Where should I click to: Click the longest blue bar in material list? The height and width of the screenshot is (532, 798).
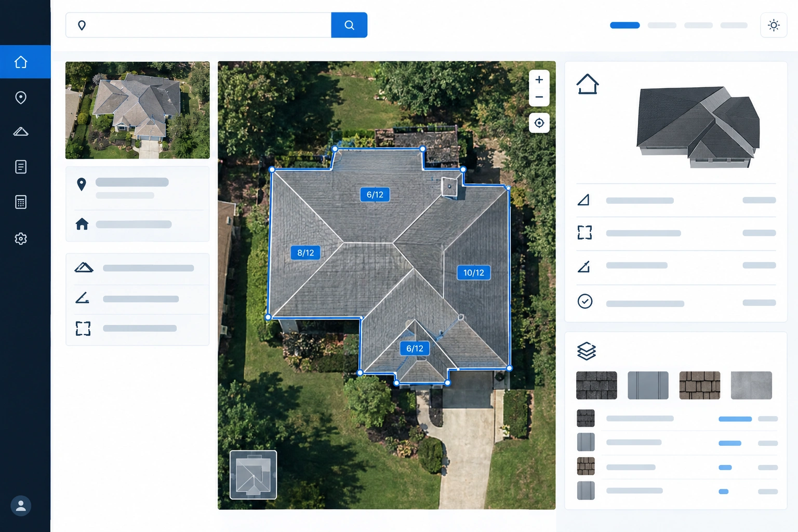[x=735, y=419]
